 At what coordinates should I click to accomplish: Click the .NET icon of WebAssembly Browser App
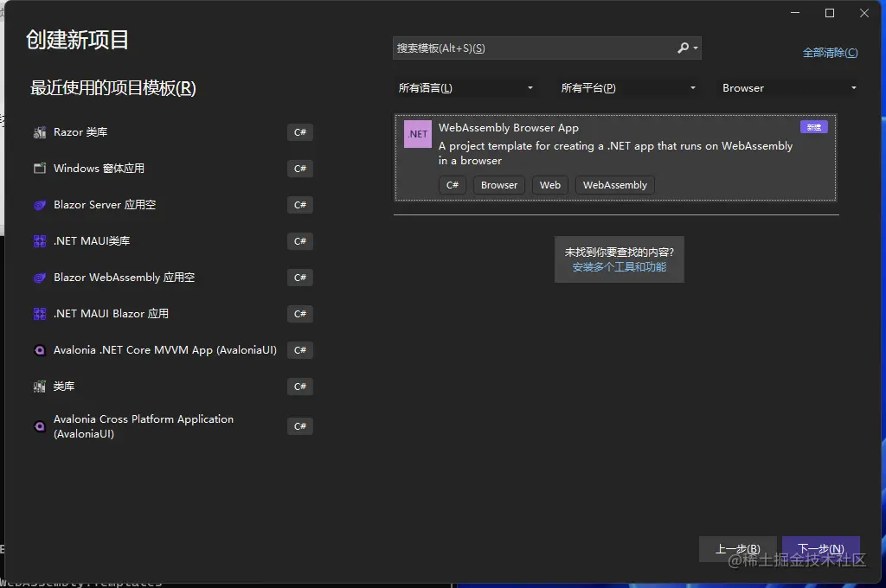[x=418, y=134]
